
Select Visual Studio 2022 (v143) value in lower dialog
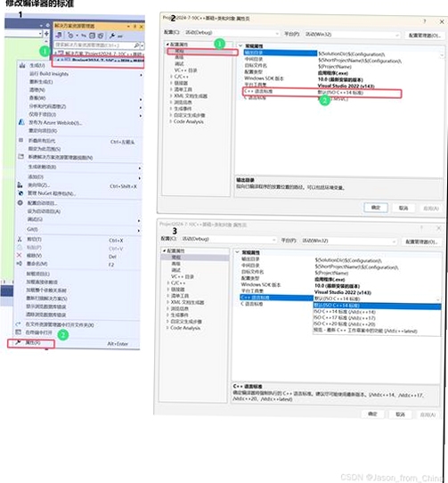[x=343, y=292]
